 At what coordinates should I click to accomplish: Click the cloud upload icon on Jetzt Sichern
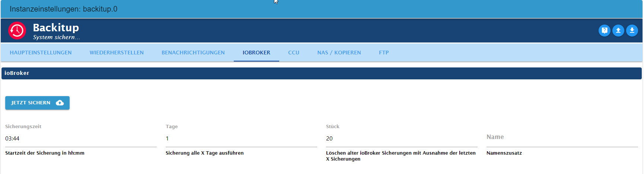(x=60, y=103)
